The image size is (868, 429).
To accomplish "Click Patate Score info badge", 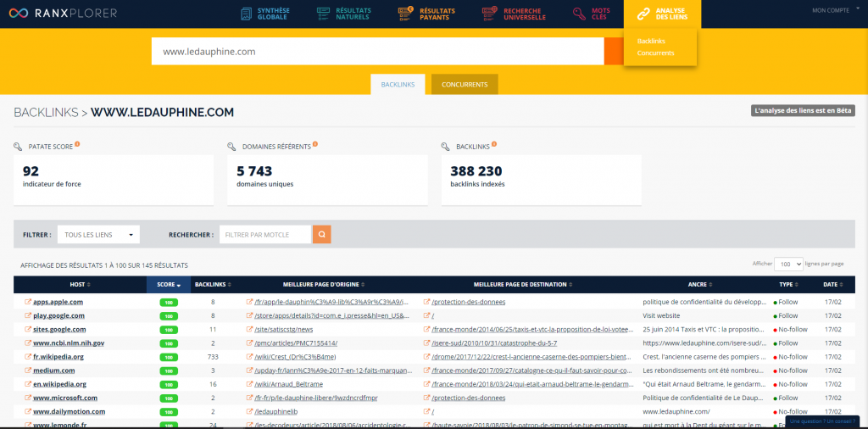I will 77,144.
